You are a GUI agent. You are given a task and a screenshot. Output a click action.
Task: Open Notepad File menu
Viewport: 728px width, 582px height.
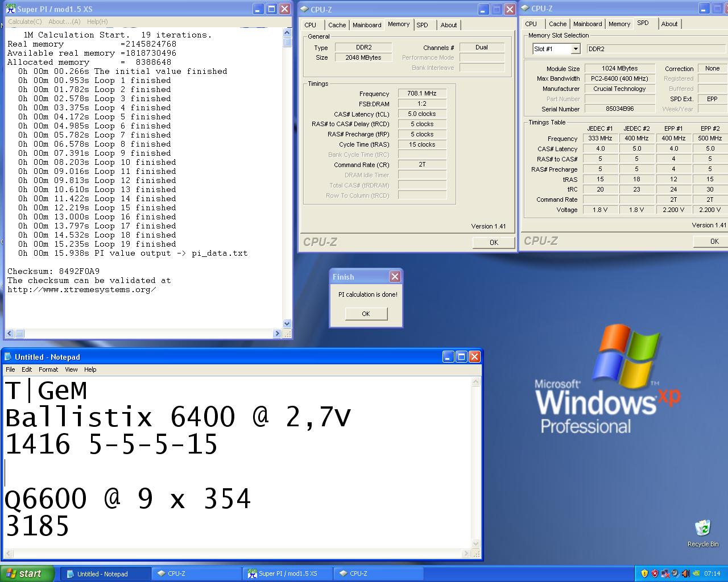tap(10, 369)
